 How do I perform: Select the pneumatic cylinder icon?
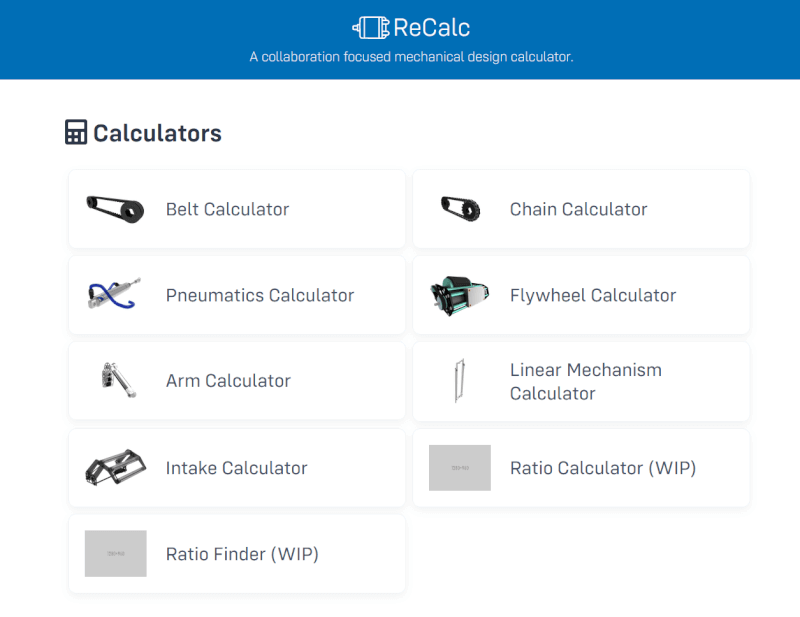pyautogui.click(x=114, y=293)
